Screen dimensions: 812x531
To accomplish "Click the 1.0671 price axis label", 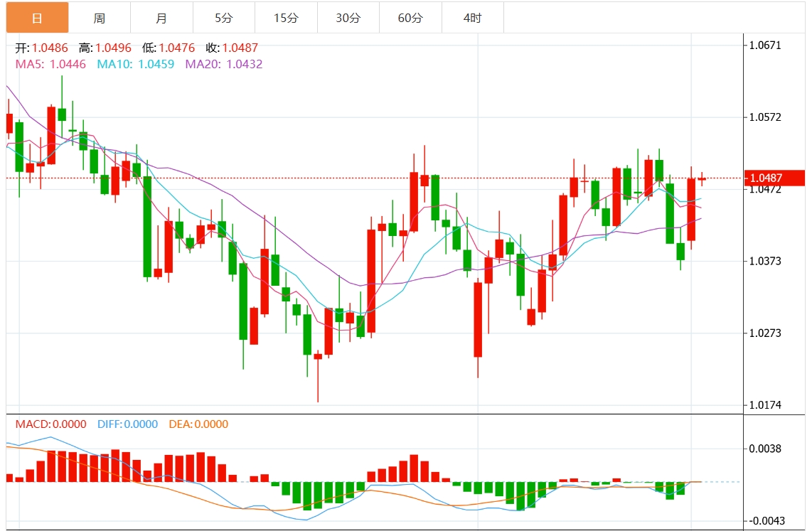I will [765, 45].
